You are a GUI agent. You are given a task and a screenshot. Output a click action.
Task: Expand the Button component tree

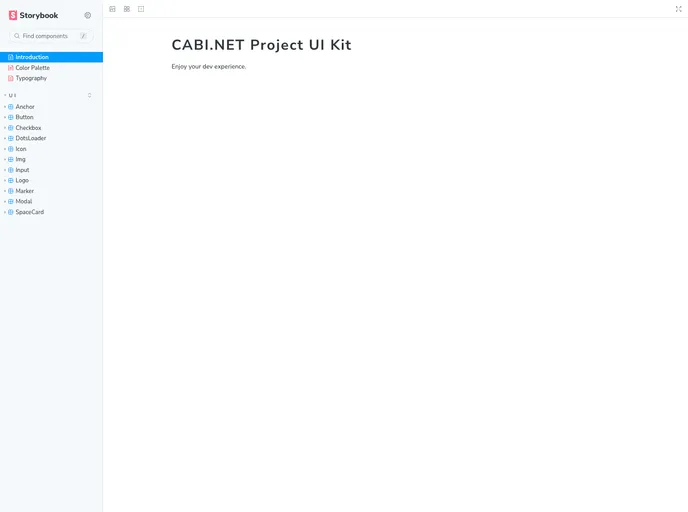tap(5, 117)
